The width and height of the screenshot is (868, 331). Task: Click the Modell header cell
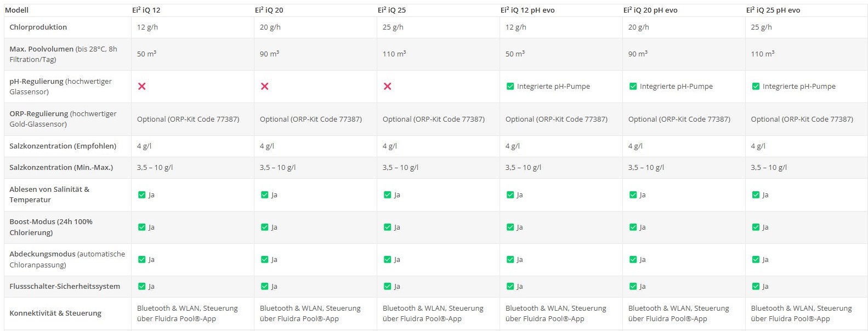click(16, 10)
